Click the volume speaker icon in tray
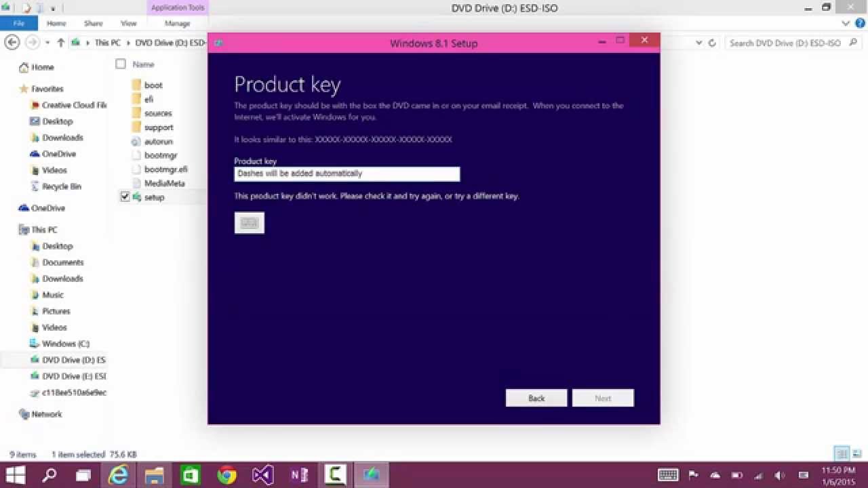Screen dimensions: 868x488 (780, 475)
